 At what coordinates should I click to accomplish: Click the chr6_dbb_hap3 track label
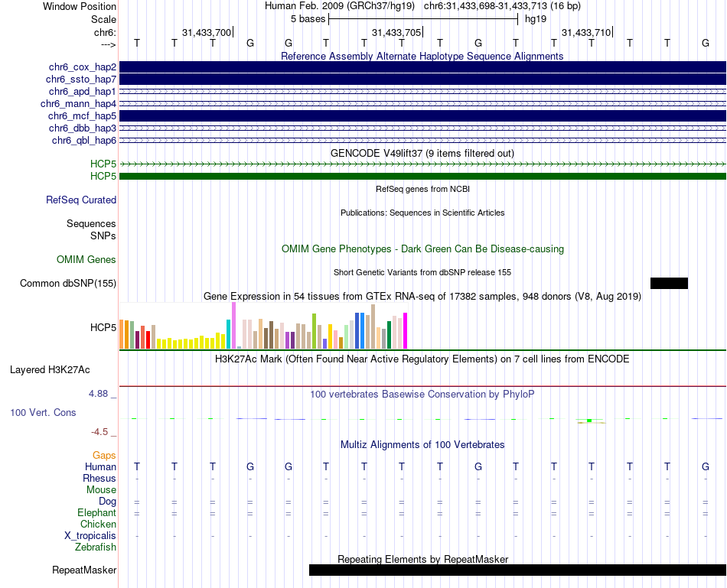[x=83, y=128]
